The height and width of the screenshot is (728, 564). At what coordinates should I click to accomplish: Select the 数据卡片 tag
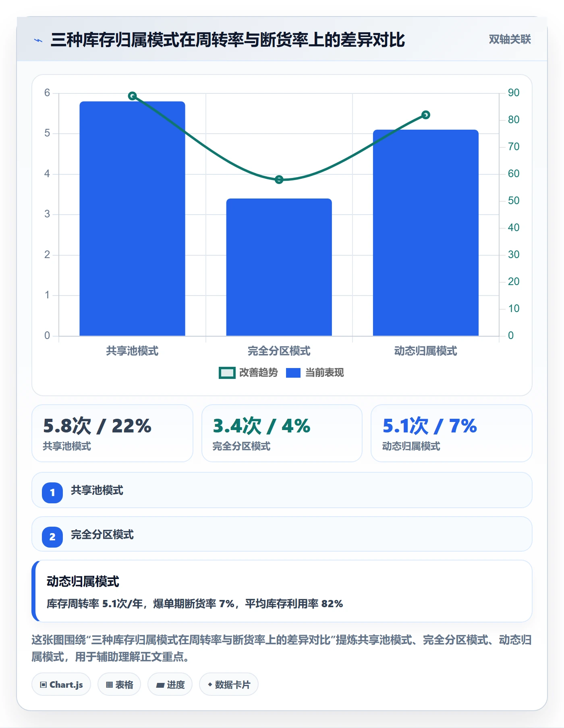pos(229,685)
